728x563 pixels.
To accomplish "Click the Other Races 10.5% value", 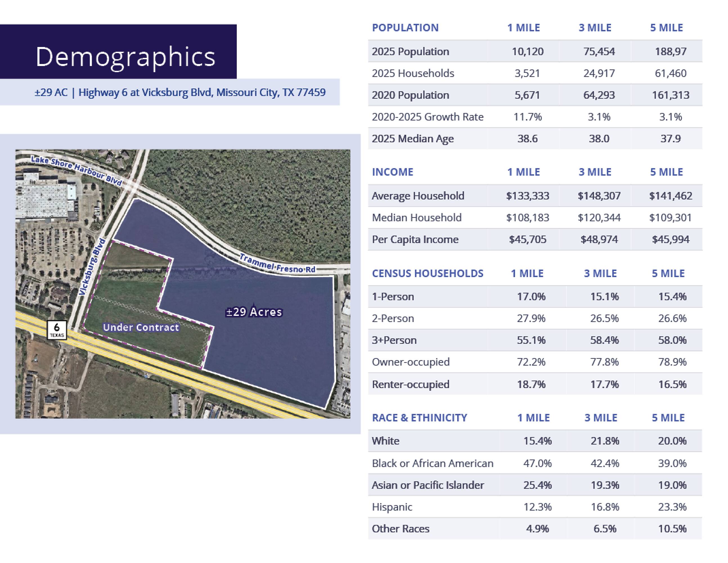I will [672, 529].
